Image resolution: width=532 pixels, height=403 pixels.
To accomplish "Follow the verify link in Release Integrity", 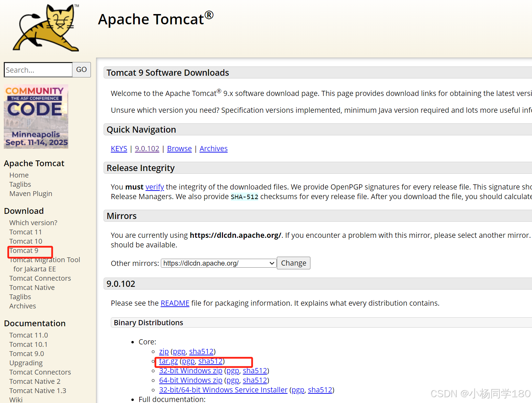I will pos(155,187).
